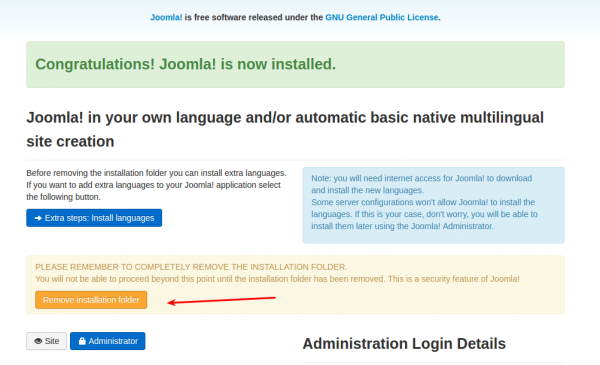
Task: Click the yellow installation folder warning text
Action: pos(277,273)
